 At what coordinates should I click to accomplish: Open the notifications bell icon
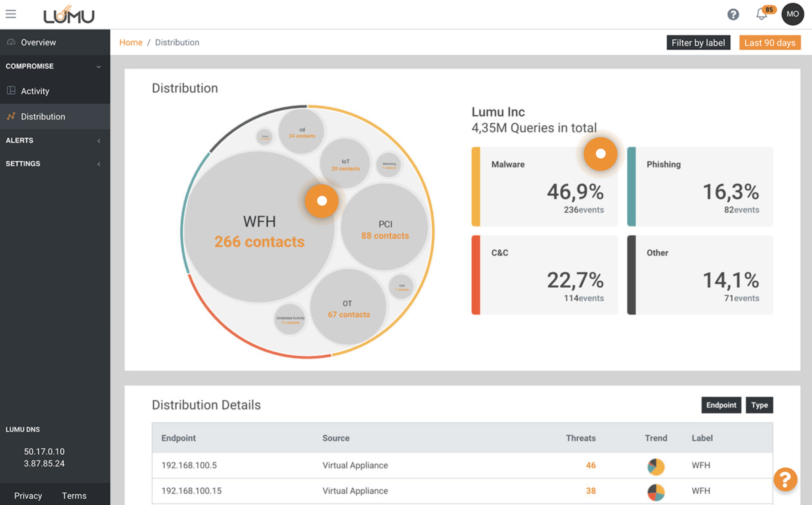(x=761, y=14)
